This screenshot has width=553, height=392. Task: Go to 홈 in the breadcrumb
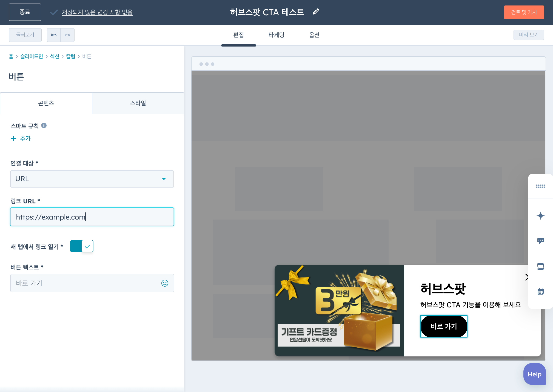coord(11,56)
